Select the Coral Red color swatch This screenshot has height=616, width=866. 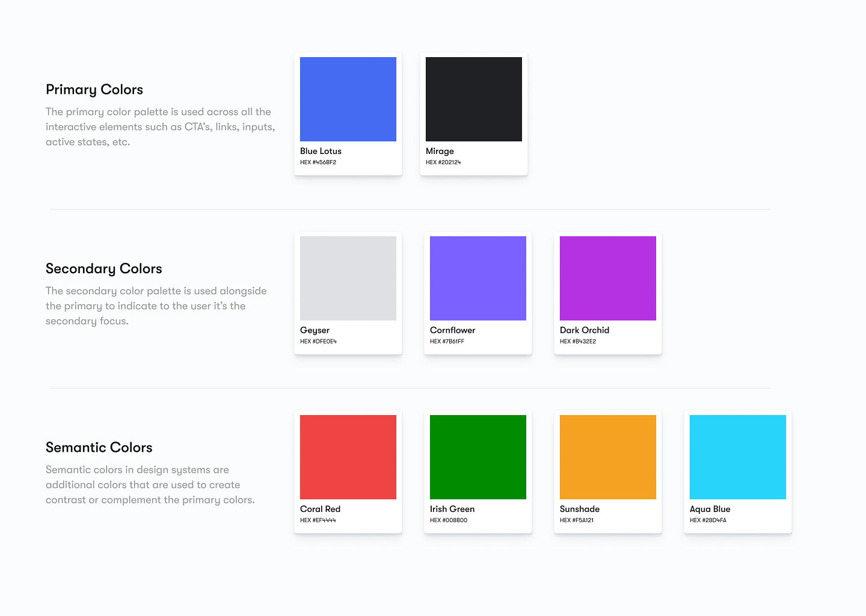[x=348, y=457]
